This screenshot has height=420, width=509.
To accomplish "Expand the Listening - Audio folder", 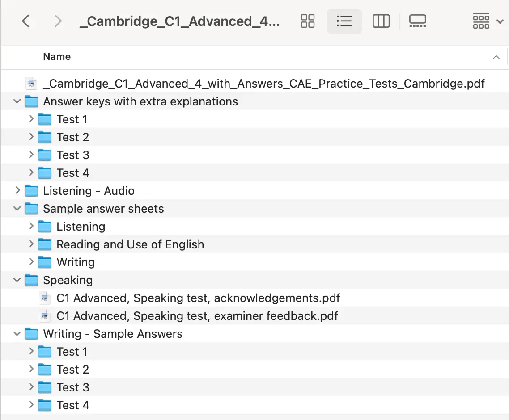I will click(x=17, y=190).
